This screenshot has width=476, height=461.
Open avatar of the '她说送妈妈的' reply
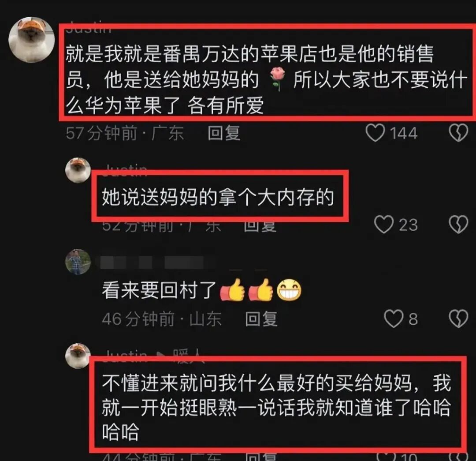point(78,170)
